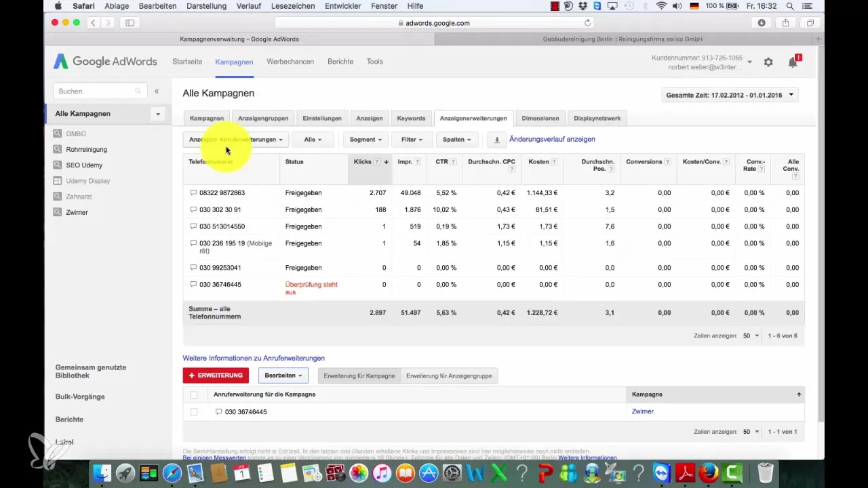Select Erweiterung für Kampagne button

click(x=359, y=375)
